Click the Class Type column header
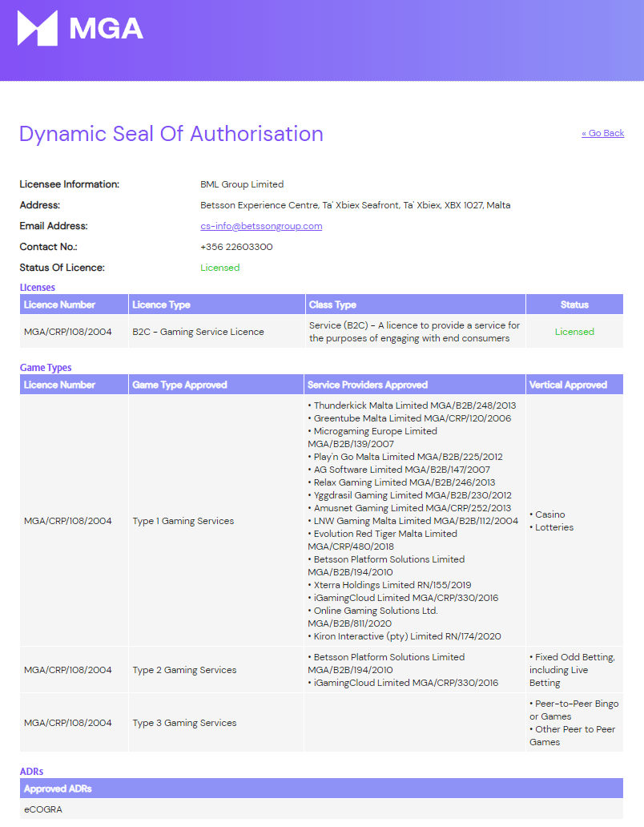 415,305
